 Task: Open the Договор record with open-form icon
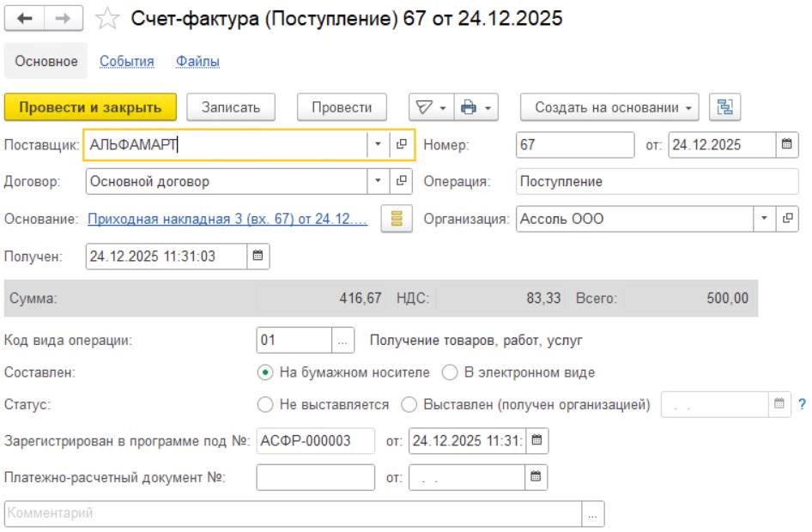[x=402, y=181]
